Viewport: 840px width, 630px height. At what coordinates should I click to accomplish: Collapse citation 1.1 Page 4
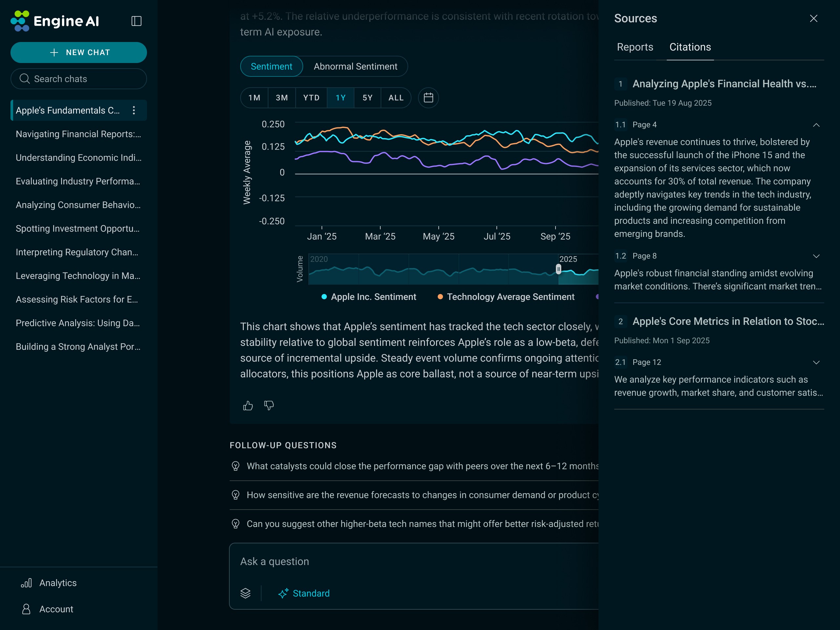(x=816, y=125)
